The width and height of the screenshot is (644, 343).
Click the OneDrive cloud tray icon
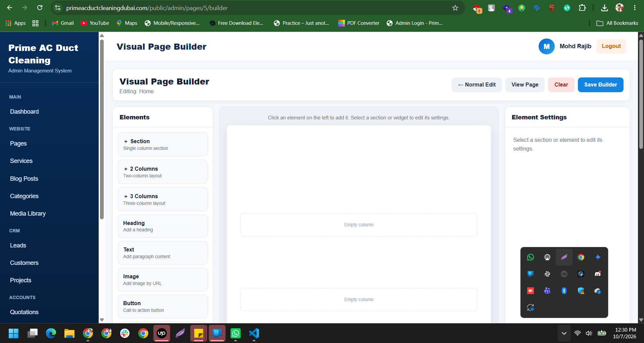[x=598, y=291]
